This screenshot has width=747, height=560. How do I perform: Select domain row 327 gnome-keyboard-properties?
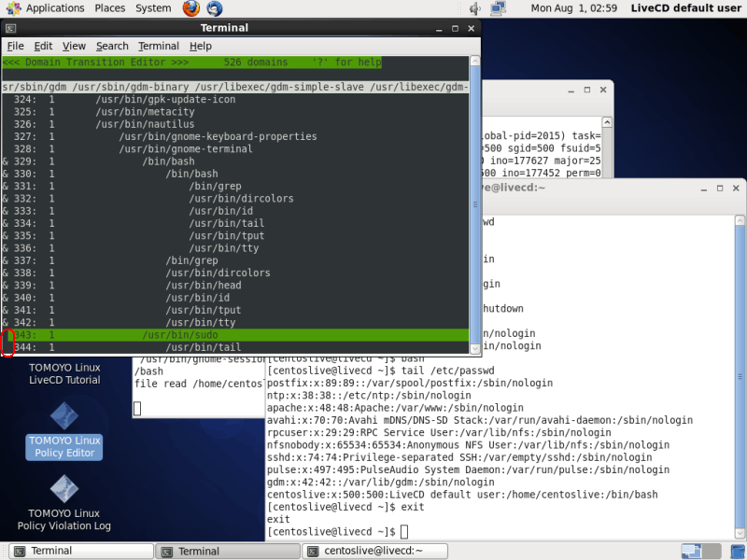235,136
